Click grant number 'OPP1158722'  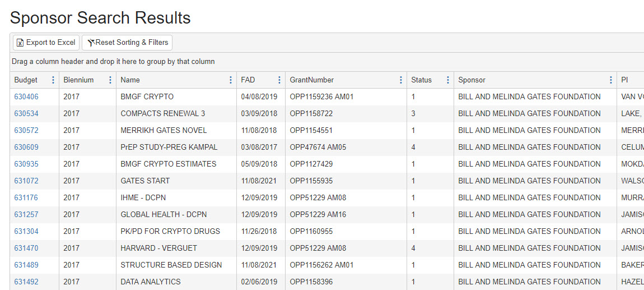[x=311, y=113]
